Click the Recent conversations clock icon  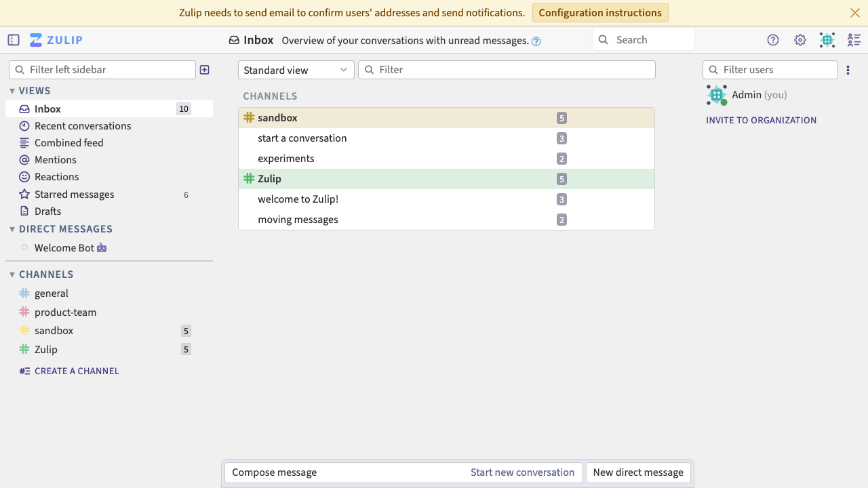click(x=24, y=126)
